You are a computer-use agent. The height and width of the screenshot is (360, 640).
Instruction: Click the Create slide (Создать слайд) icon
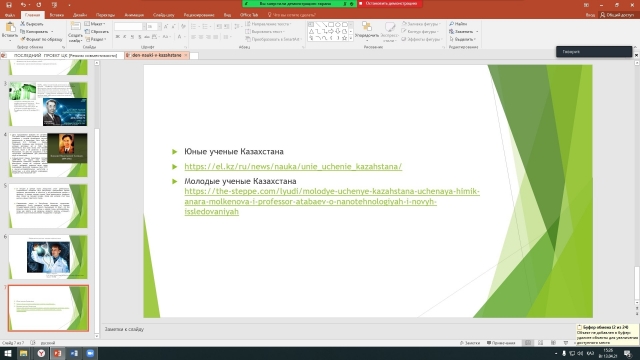coord(76,27)
